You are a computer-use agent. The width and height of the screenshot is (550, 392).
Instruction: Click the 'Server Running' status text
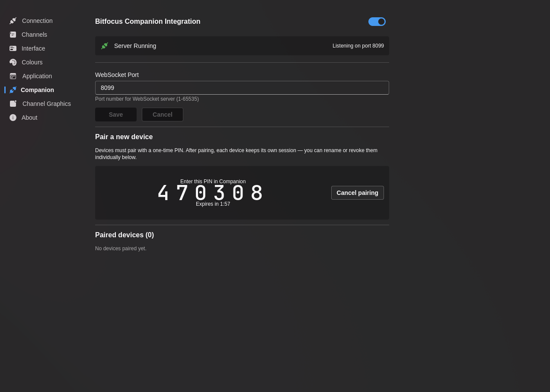pos(135,46)
